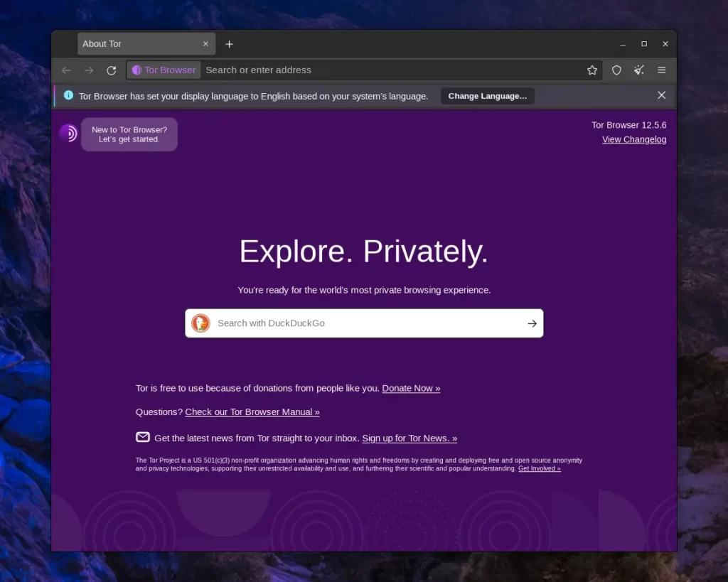The height and width of the screenshot is (582, 728).
Task: Close the About Tor tab
Action: click(205, 43)
